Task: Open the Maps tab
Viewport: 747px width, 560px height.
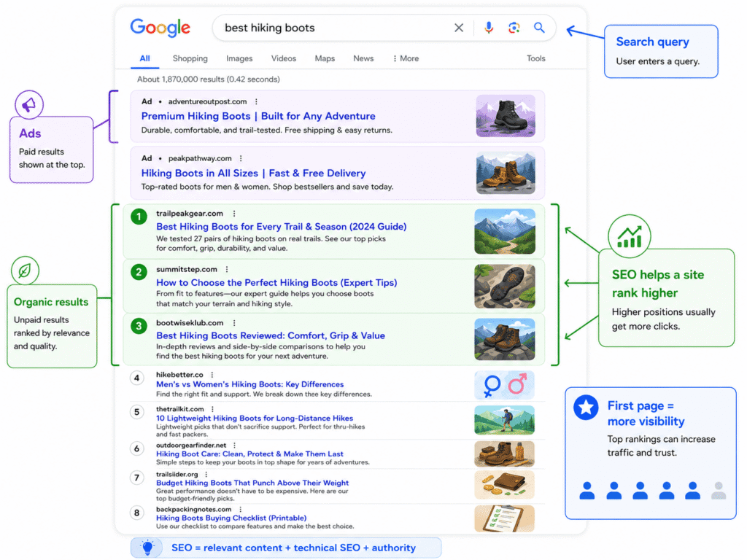Action: (325, 58)
